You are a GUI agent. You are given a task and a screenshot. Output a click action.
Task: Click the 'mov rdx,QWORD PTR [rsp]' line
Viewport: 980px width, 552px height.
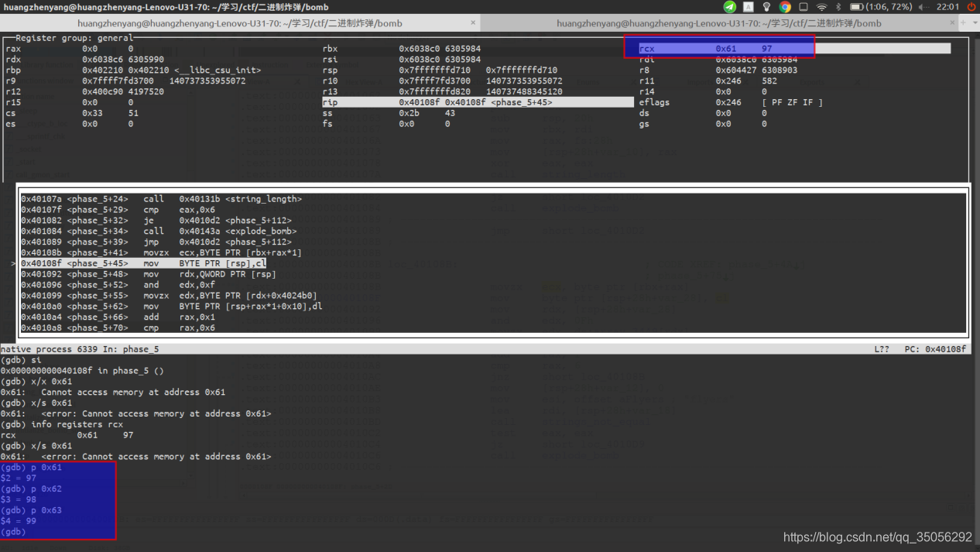[149, 274]
